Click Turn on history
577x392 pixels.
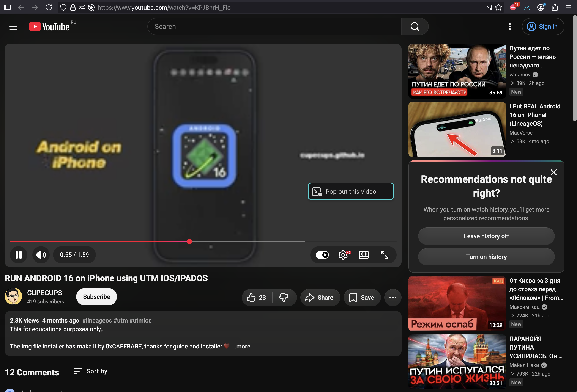coord(486,257)
